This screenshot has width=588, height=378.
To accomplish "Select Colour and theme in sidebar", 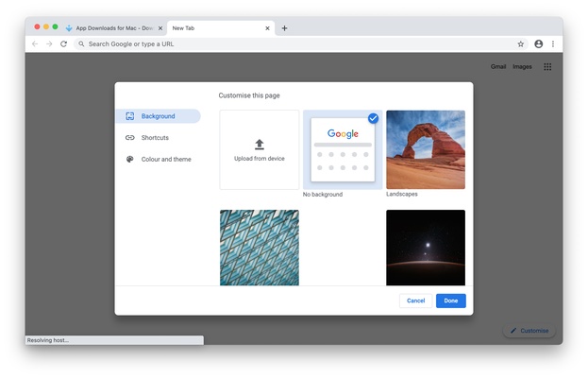I will (x=158, y=159).
